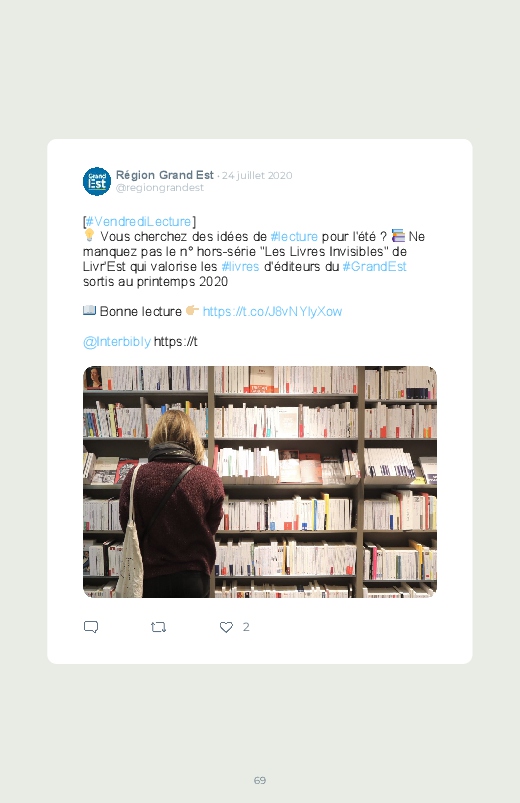Click the like count number 2
This screenshot has height=803, width=520.
[x=246, y=627]
